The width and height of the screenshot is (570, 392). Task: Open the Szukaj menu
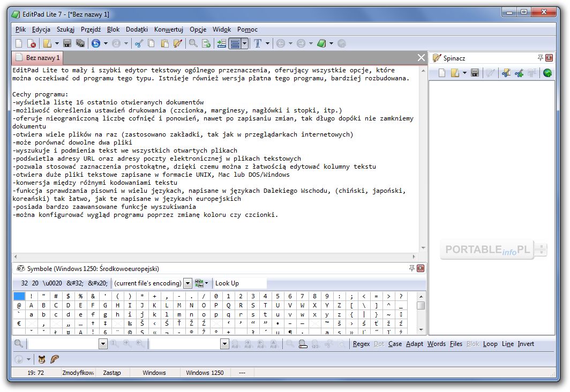[x=65, y=29]
